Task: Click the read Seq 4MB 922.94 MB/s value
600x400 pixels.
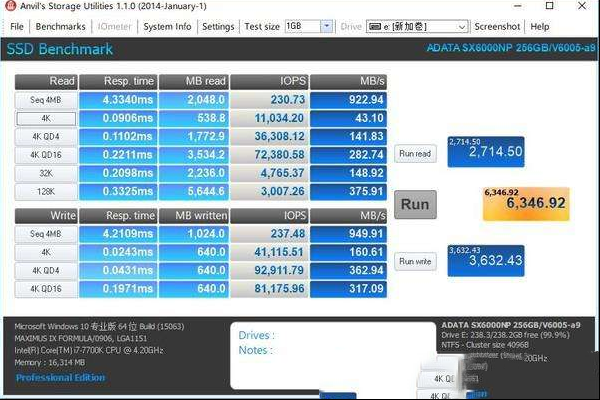Action: click(348, 100)
